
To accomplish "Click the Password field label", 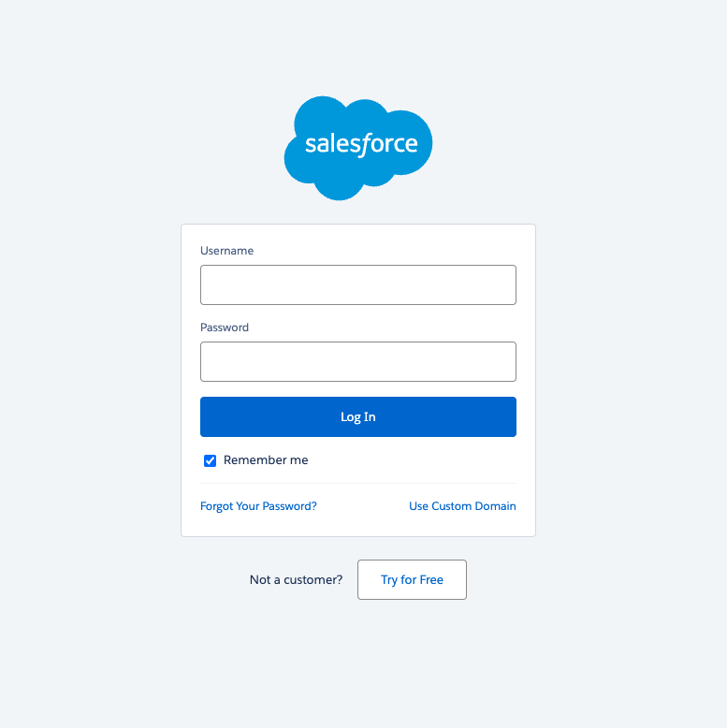I will pyautogui.click(x=225, y=327).
